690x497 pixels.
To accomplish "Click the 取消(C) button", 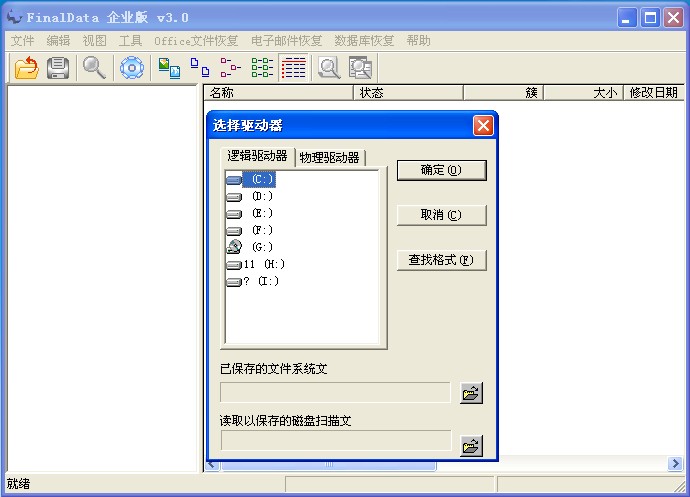I will [x=441, y=215].
